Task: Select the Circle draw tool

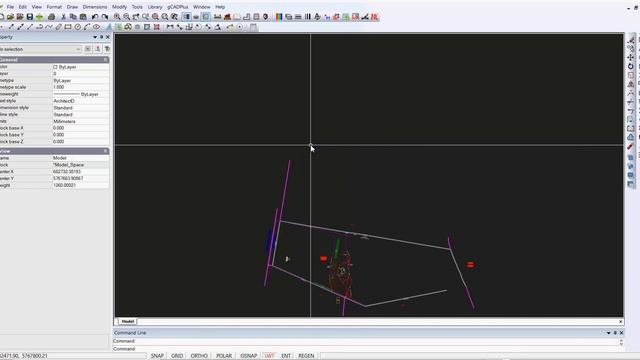Action: pyautogui.click(x=78, y=27)
